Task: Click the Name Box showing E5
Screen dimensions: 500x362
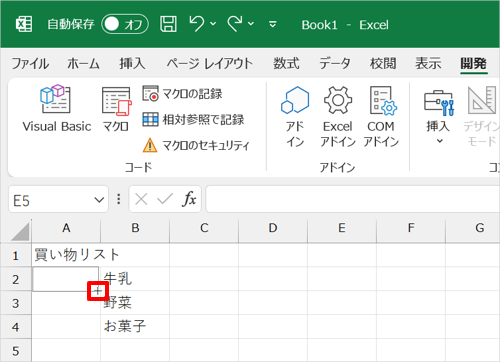Action: coord(50,200)
